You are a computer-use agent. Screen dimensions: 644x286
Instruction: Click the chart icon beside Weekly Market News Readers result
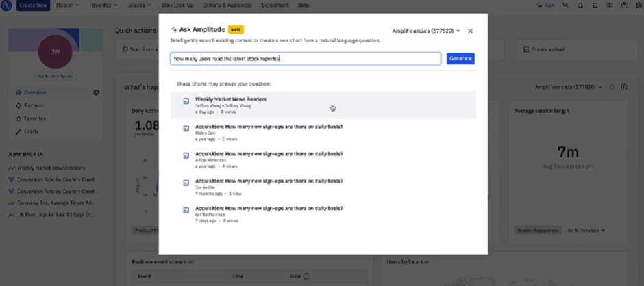coord(186,101)
